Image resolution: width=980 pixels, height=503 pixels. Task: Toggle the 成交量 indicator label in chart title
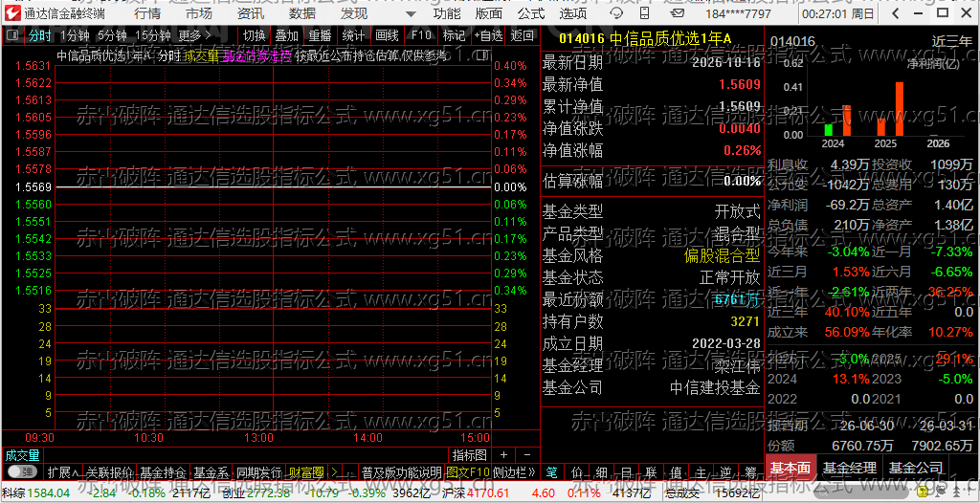click(x=201, y=55)
